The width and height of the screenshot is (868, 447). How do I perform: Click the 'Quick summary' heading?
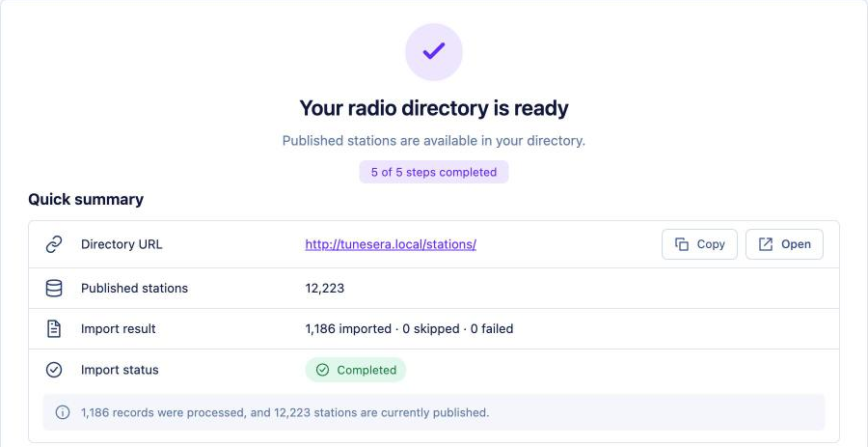[x=86, y=200]
